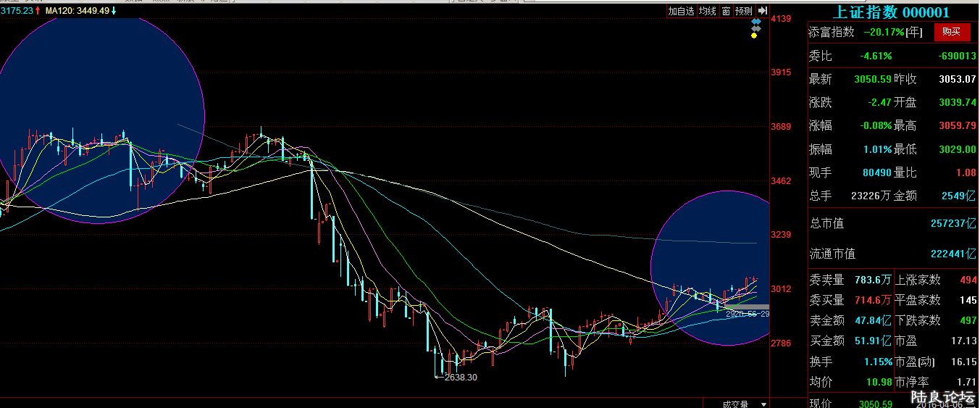Click the MA120 down arrow indicator

click(114, 11)
